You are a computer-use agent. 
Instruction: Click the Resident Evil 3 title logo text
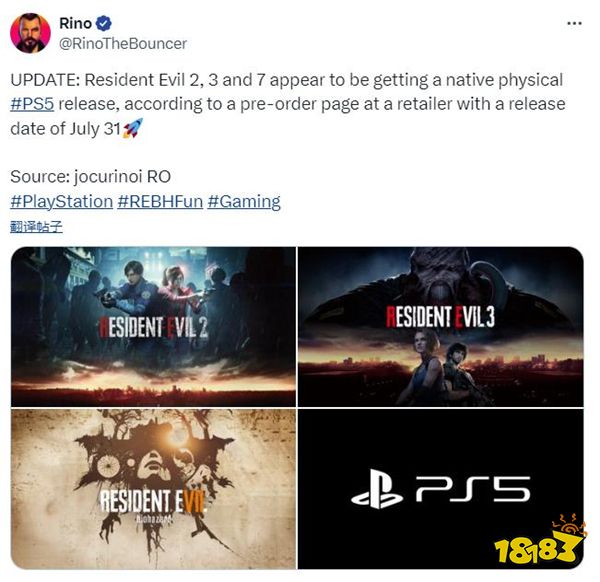pyautogui.click(x=440, y=317)
